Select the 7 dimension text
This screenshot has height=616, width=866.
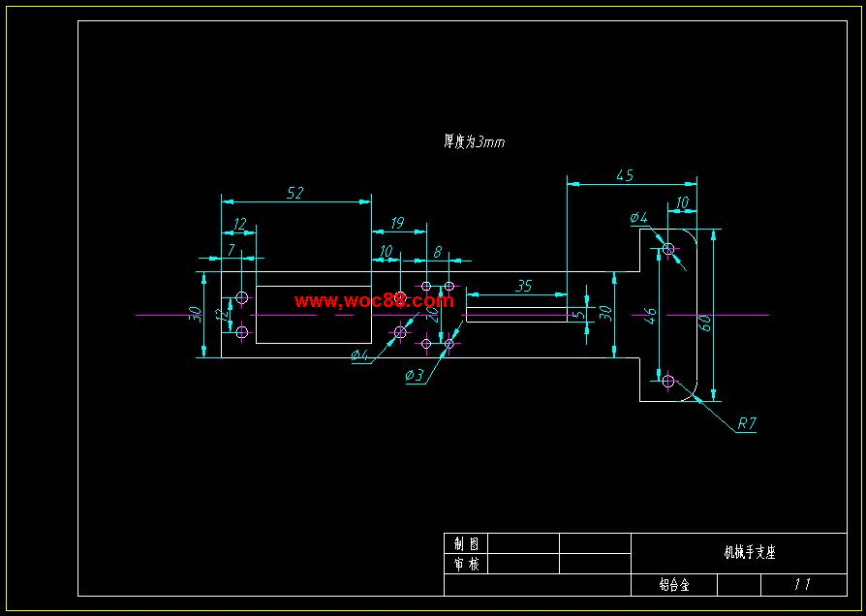pos(232,250)
